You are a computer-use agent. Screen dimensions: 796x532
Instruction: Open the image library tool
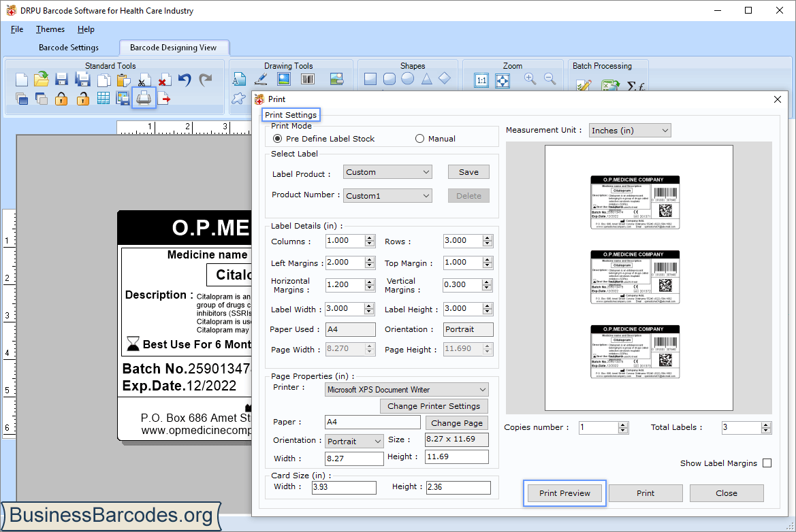pos(336,79)
